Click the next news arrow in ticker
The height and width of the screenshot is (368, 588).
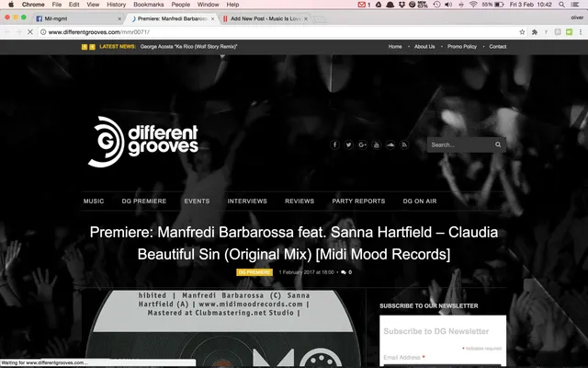(92, 47)
